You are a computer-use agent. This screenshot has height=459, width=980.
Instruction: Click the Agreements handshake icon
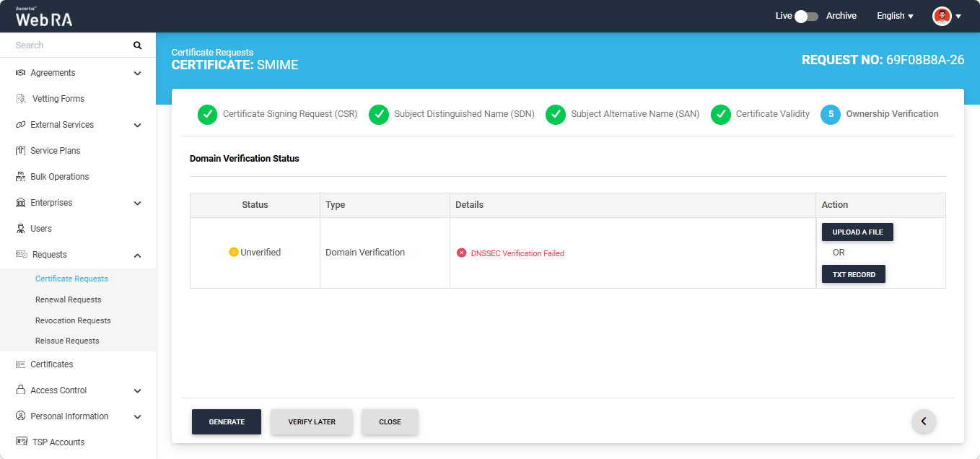click(20, 73)
